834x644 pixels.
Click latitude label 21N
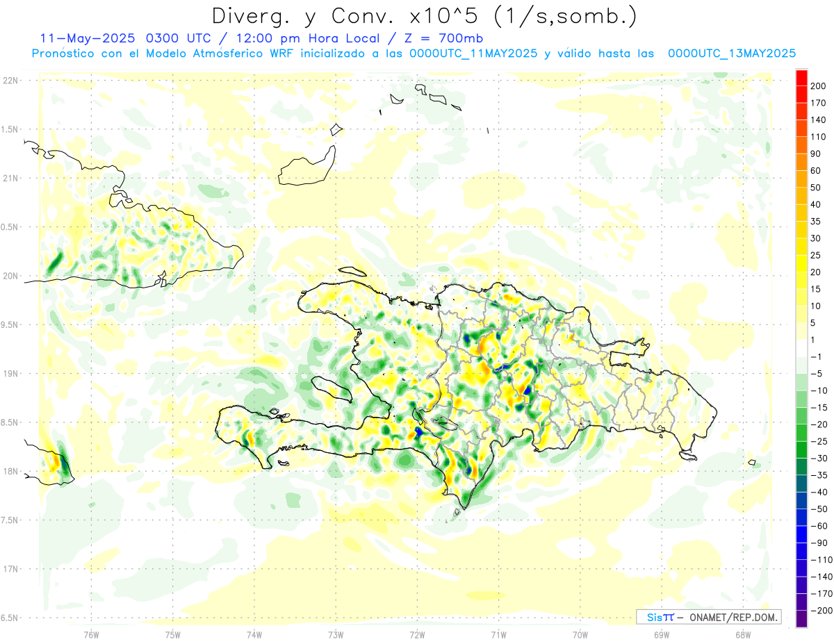click(10, 178)
